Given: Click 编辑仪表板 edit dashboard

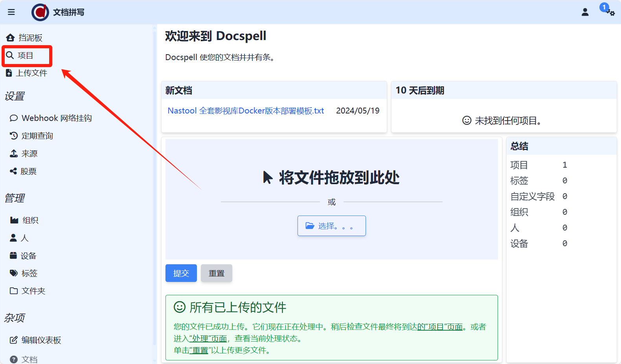Looking at the screenshot, I should (x=41, y=340).
